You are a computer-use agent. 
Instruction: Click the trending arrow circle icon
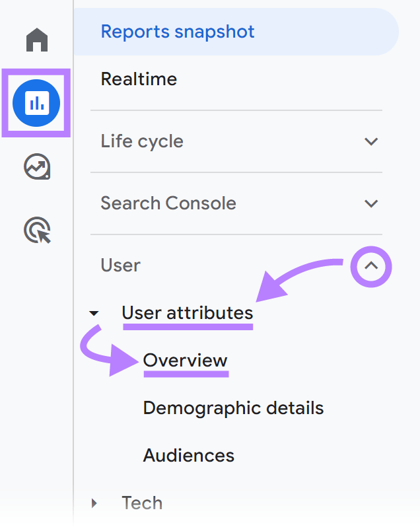point(36,167)
